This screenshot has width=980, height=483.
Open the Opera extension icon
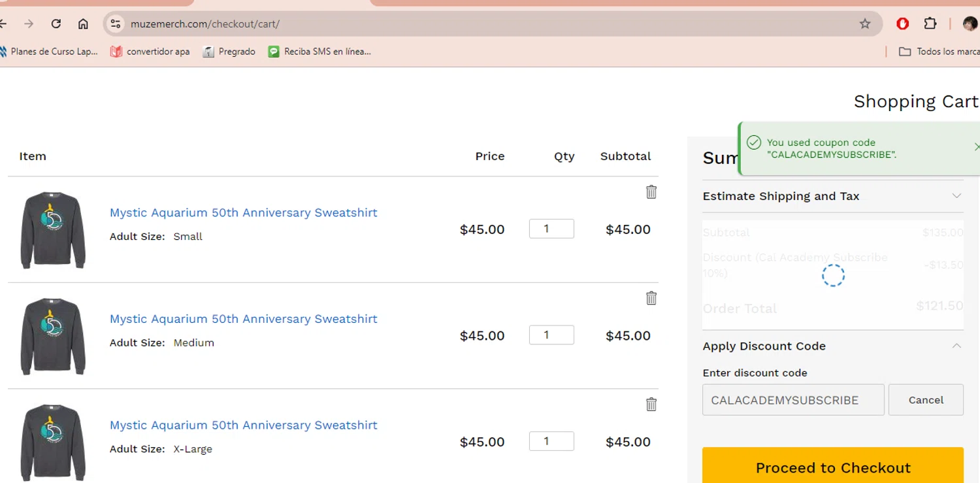tap(903, 24)
